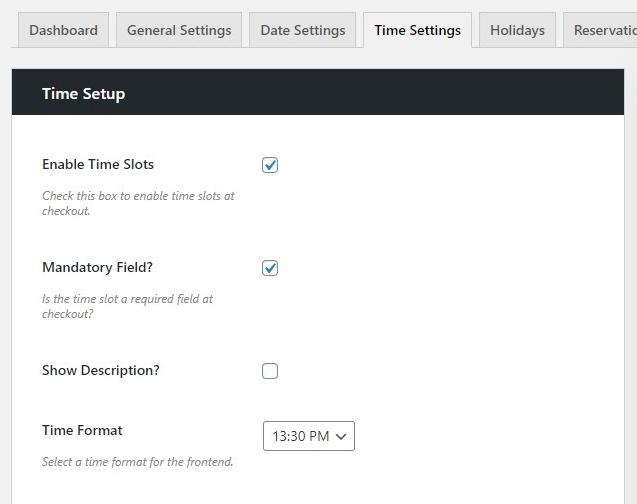Screen dimensions: 637x504
Task: Open the Holidays tab
Action: pyautogui.click(x=517, y=30)
